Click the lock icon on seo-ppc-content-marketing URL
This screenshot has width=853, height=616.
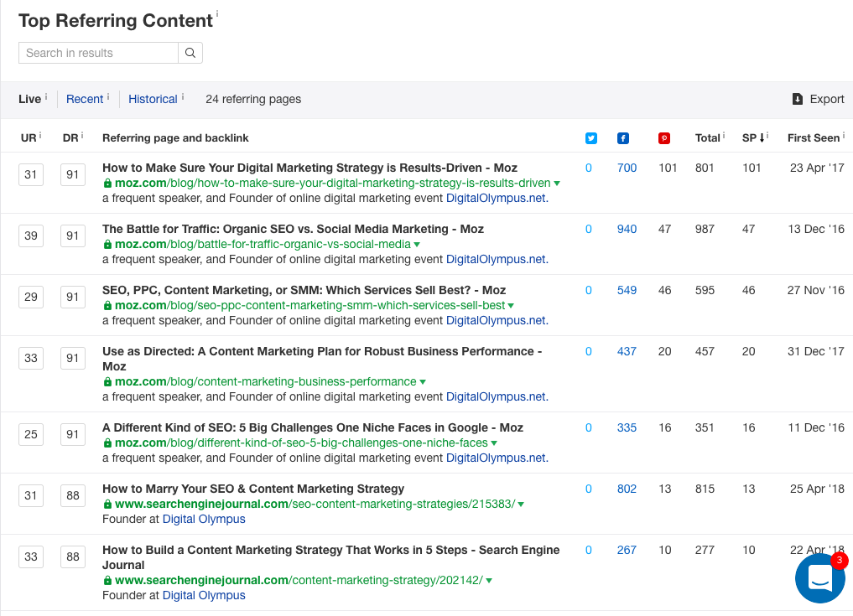107,306
